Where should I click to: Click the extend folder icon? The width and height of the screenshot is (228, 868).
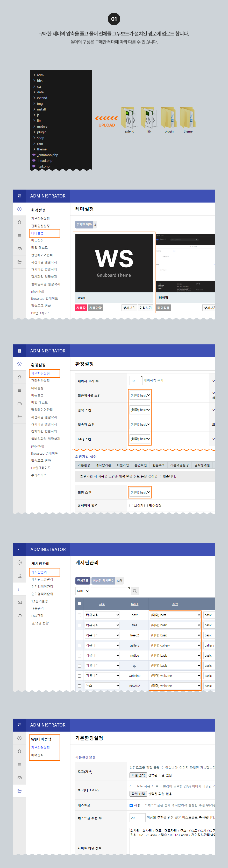tap(129, 117)
